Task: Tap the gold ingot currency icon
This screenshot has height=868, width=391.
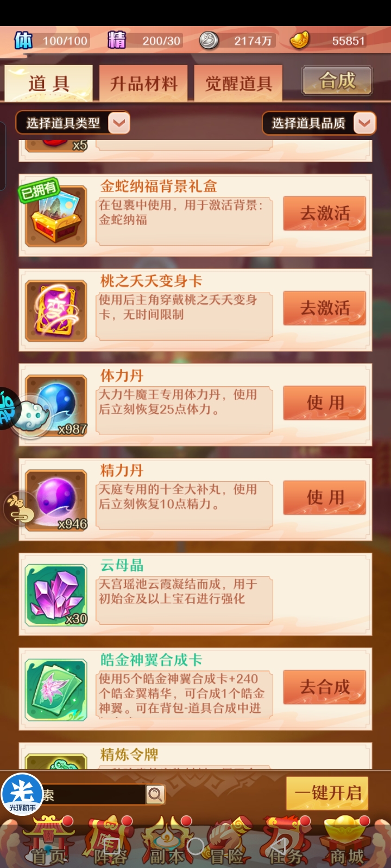Action: (299, 40)
